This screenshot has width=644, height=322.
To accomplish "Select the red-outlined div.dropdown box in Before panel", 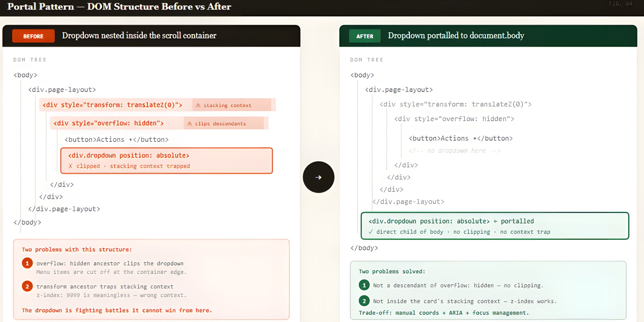I will pyautogui.click(x=166, y=161).
